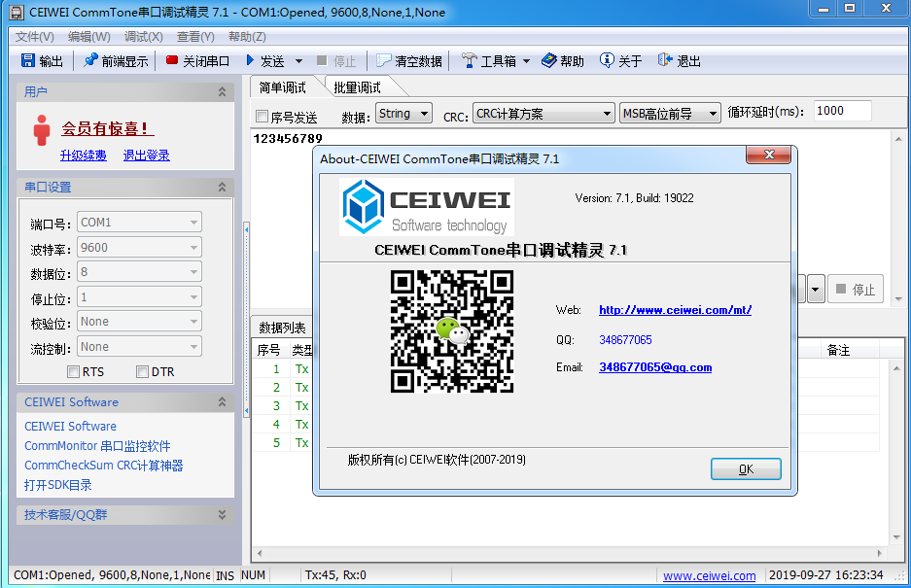Open the 停止位 1 dropdown
The height and width of the screenshot is (588, 911).
click(x=139, y=297)
